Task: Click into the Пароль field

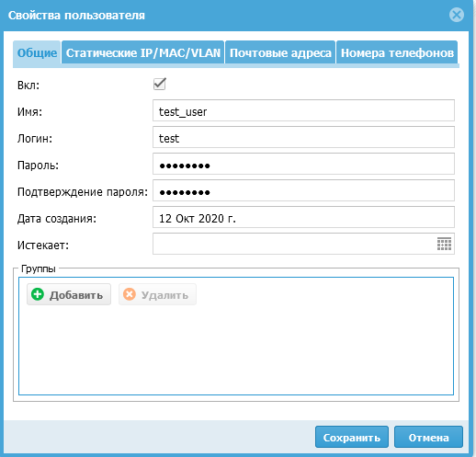Action: (303, 164)
